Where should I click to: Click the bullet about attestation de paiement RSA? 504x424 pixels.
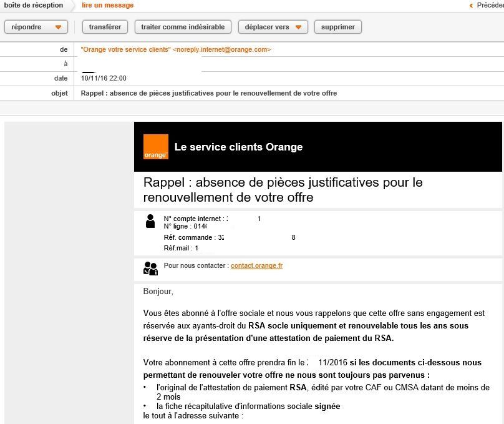click(x=322, y=392)
